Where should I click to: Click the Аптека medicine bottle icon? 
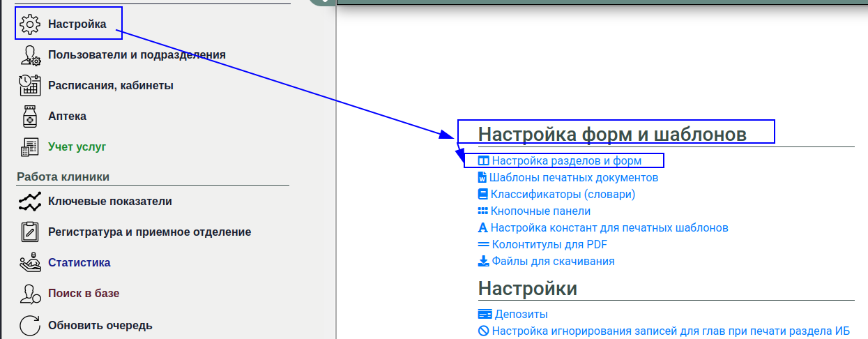30,116
